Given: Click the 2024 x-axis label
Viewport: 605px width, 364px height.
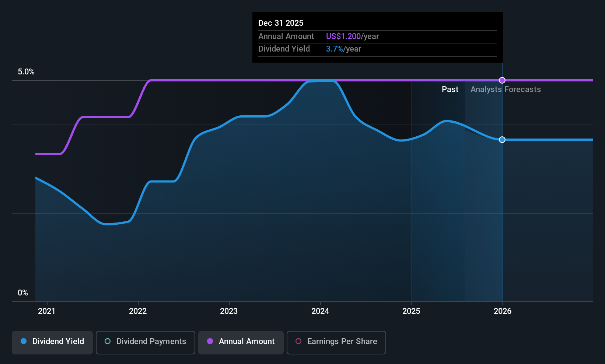Looking at the screenshot, I should coord(320,311).
